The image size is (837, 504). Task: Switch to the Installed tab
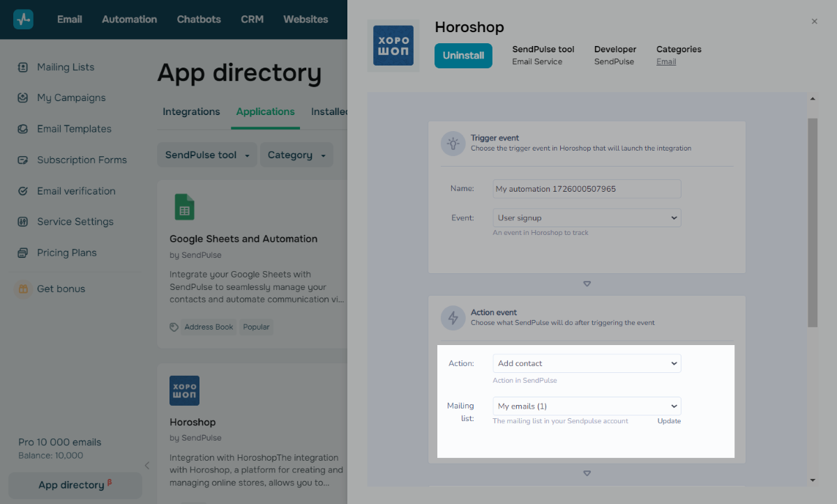(x=329, y=112)
